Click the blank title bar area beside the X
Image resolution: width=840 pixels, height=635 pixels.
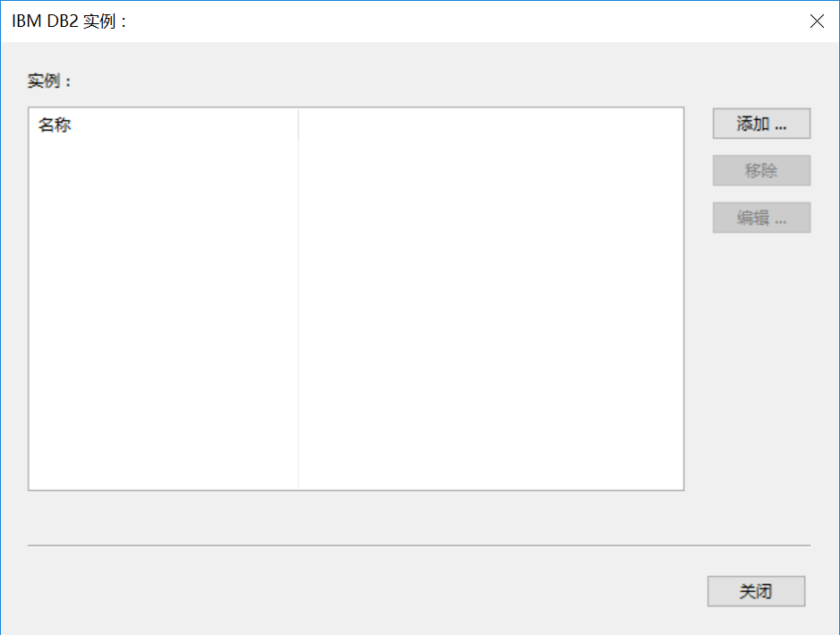tap(466, 21)
